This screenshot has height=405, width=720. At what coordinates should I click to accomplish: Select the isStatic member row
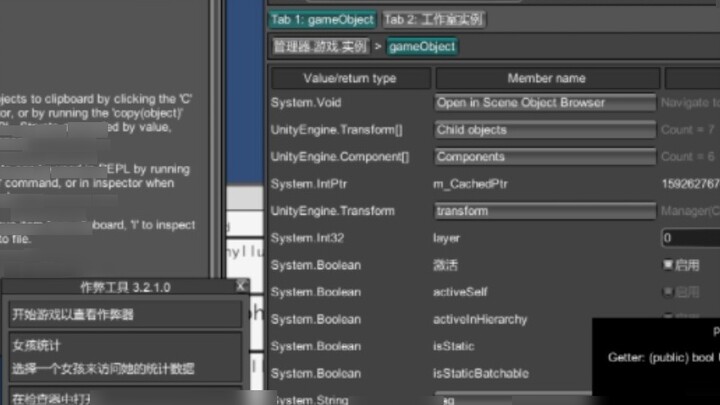coord(456,346)
